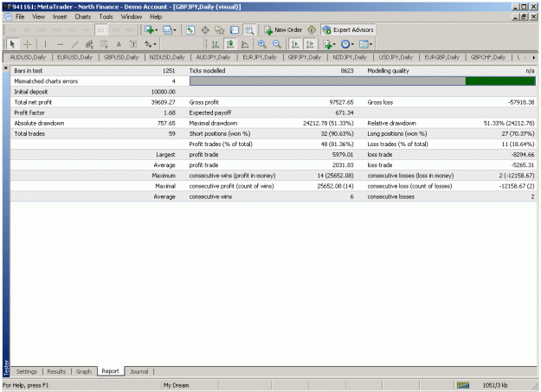Launch the MetaEditor icon

[312, 30]
